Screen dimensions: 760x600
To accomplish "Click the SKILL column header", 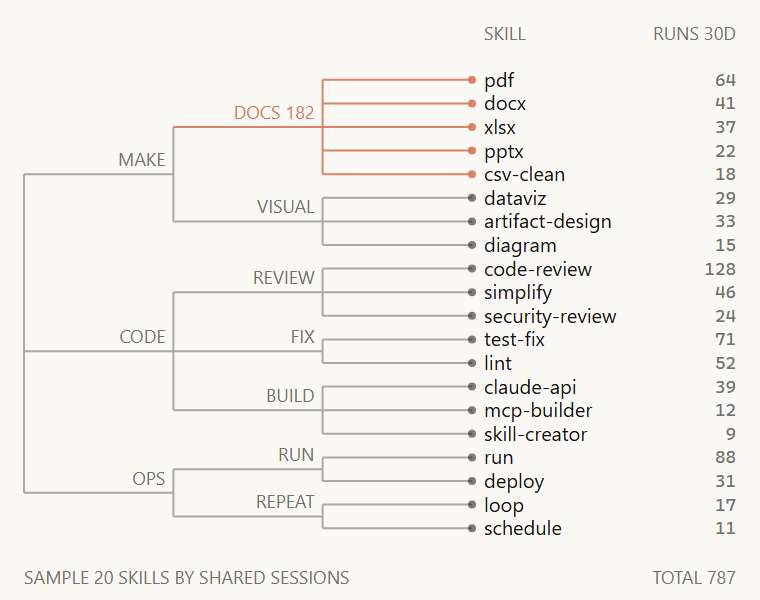I will [505, 34].
